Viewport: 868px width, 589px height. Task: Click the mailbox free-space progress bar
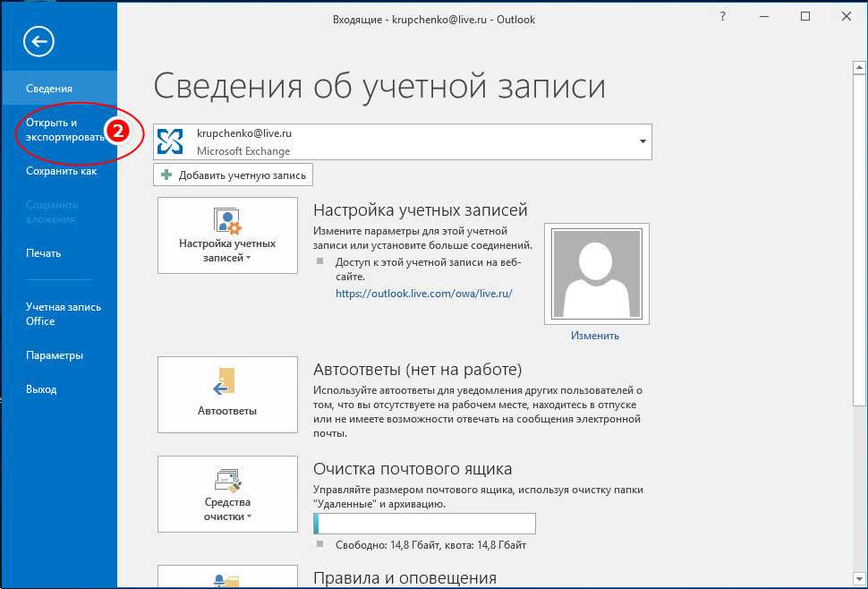[x=424, y=524]
